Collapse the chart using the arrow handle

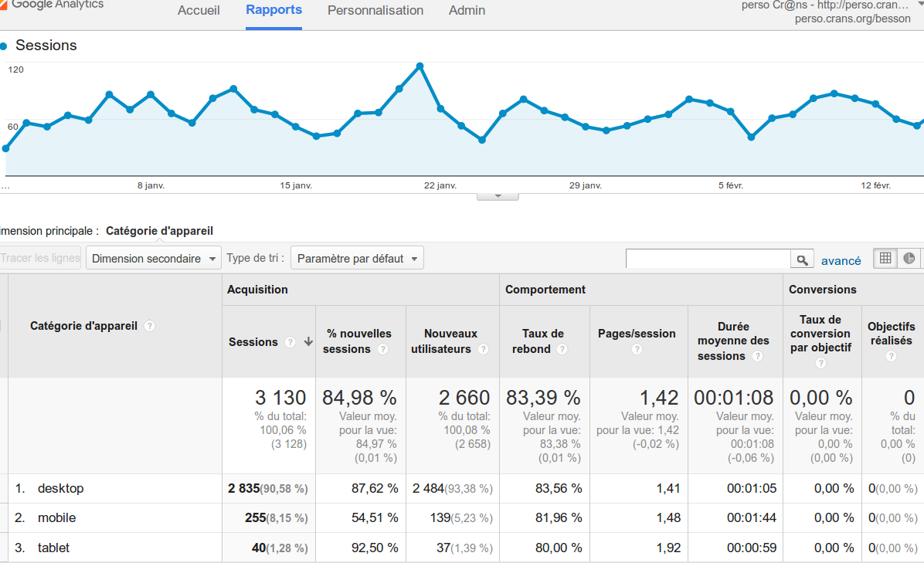(498, 196)
